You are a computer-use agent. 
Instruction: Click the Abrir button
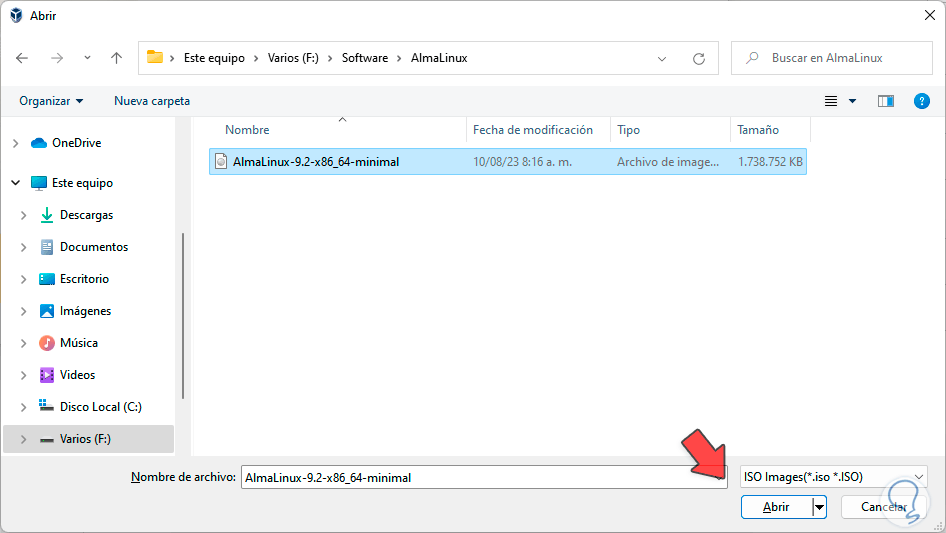[776, 507]
